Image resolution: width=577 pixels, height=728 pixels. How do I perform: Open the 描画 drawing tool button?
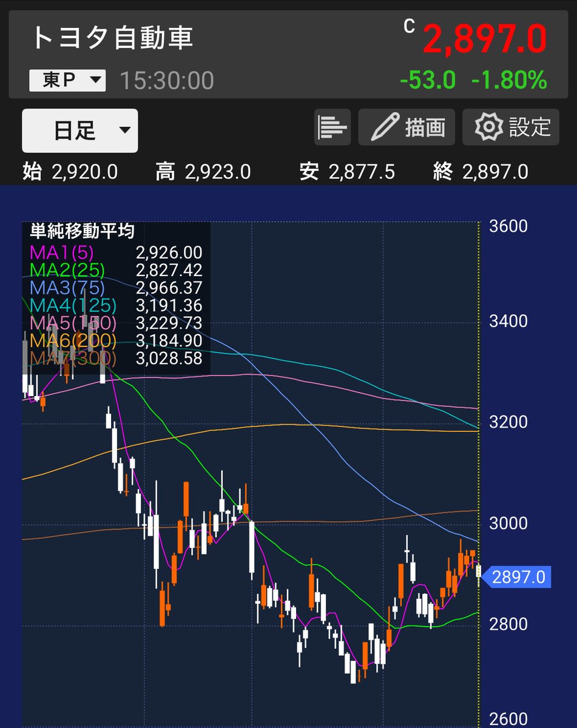[x=407, y=127]
